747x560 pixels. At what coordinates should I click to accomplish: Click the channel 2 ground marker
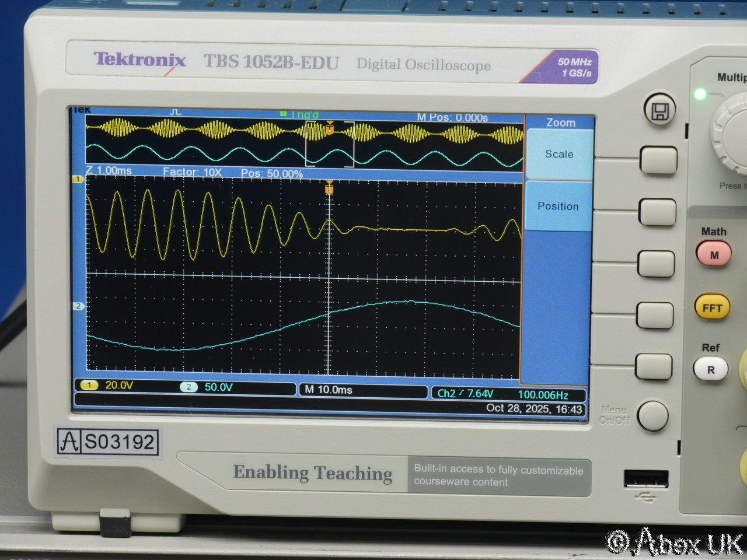click(x=78, y=306)
